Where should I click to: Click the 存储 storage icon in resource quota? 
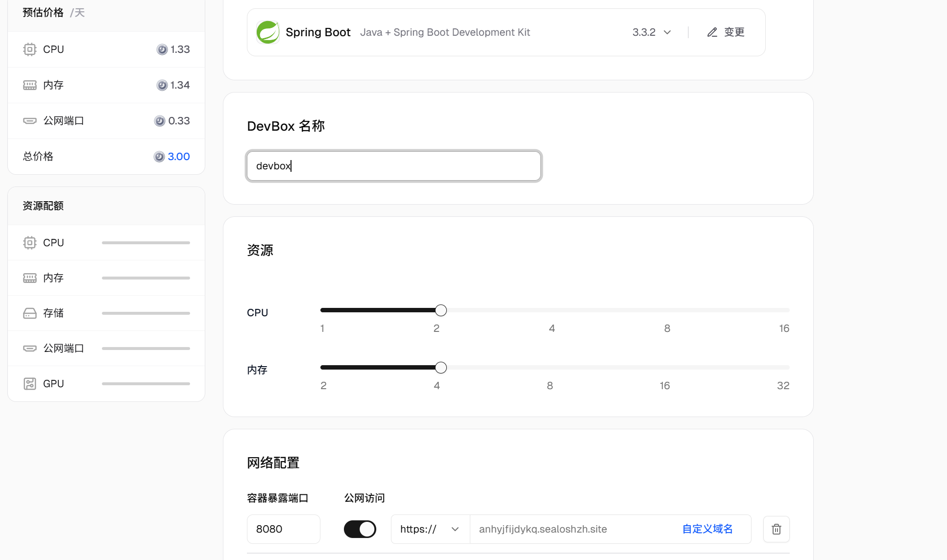point(29,313)
